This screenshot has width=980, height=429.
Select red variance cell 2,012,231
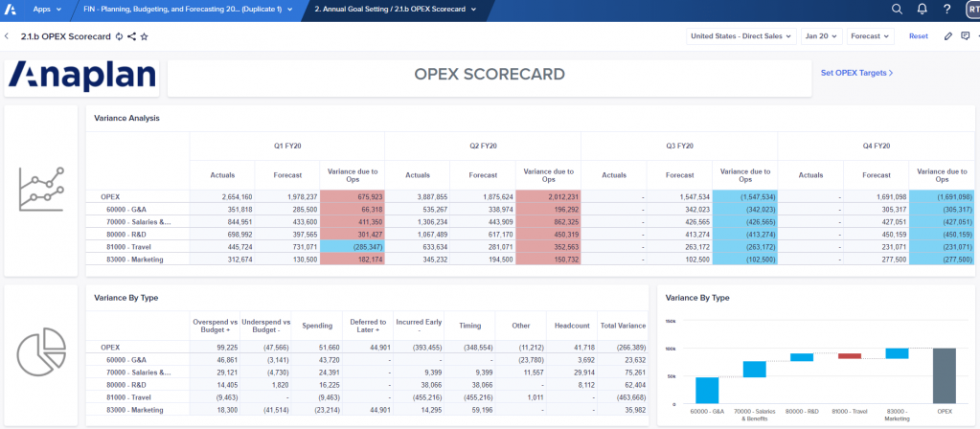(548, 196)
